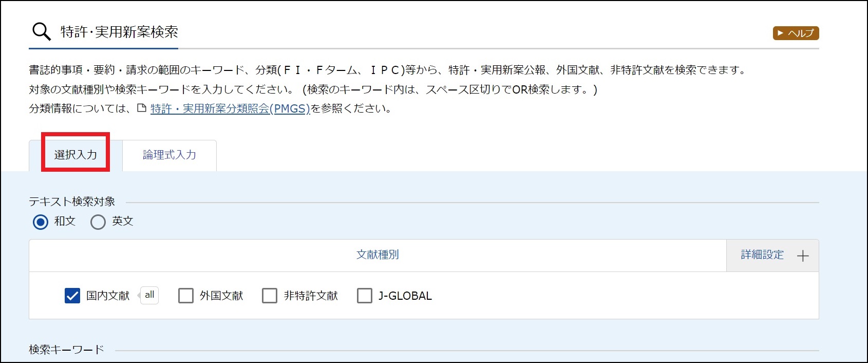Click the triangle icon on the ヘルプ button

click(x=780, y=33)
